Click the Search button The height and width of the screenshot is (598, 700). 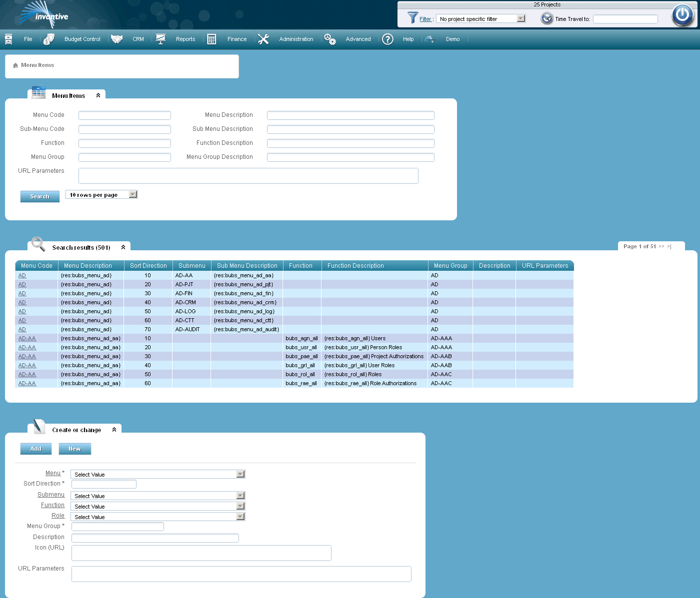[40, 196]
